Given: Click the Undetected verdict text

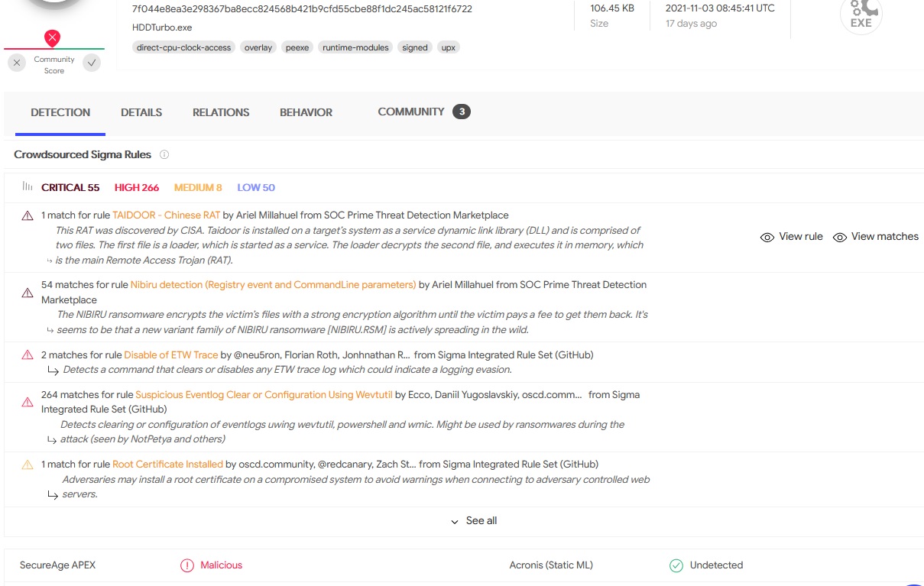Looking at the screenshot, I should pos(716,565).
